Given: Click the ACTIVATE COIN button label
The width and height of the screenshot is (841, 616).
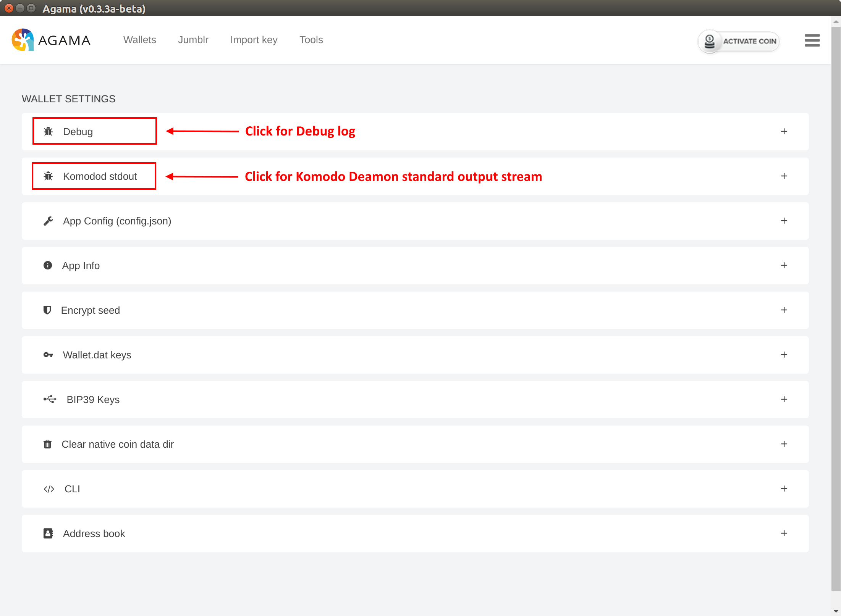Looking at the screenshot, I should [x=750, y=41].
